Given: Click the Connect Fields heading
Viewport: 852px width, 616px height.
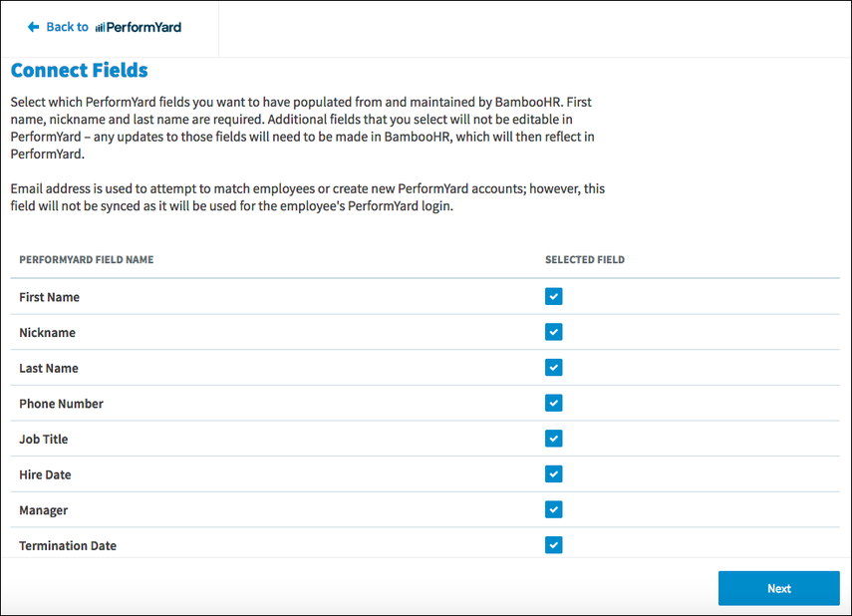Looking at the screenshot, I should pos(79,70).
